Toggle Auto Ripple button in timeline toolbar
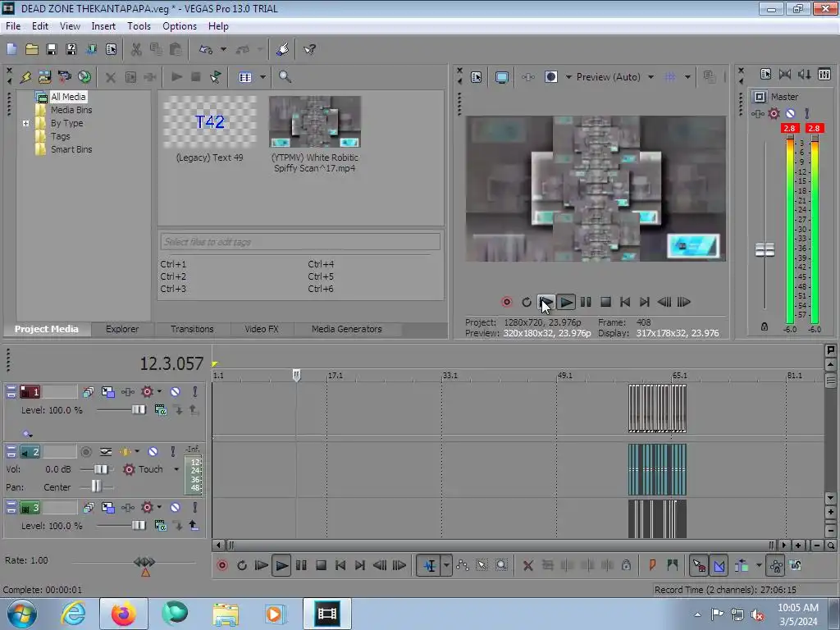 point(742,565)
